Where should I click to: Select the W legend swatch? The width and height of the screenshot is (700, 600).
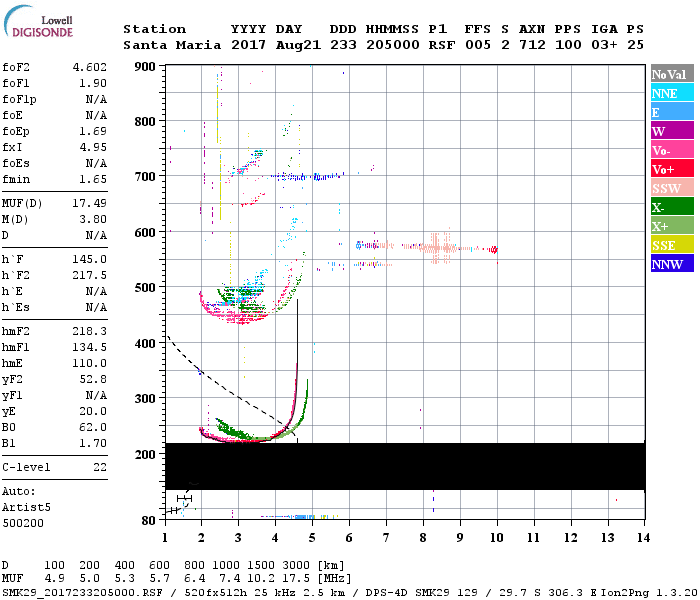coord(672,131)
